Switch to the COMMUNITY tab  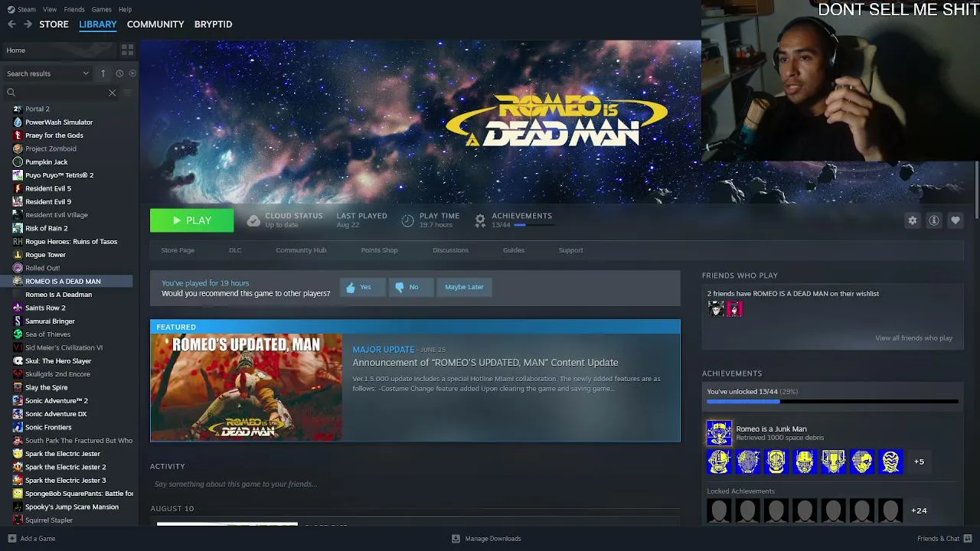pos(155,24)
